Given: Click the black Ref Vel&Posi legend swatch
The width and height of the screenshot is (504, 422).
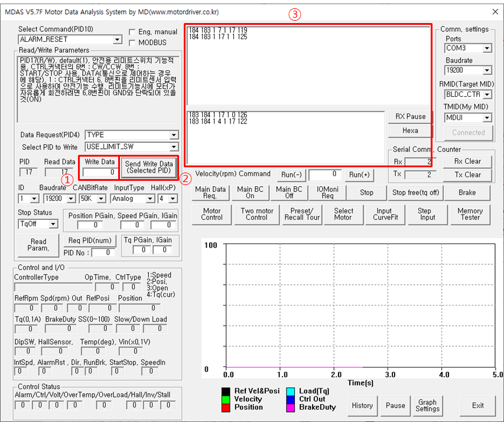Looking at the screenshot, I should click(x=226, y=391).
